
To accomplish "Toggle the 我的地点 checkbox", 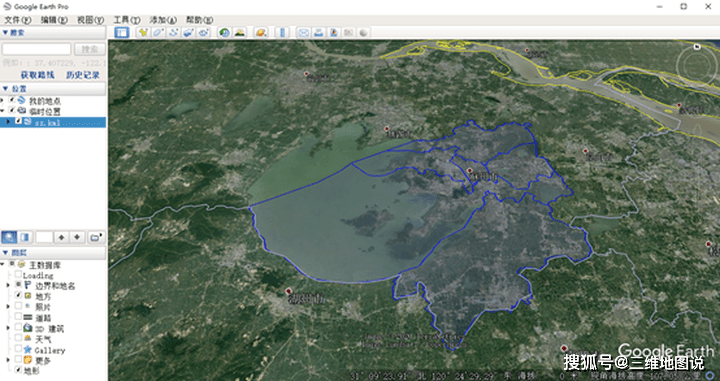I will pos(12,100).
